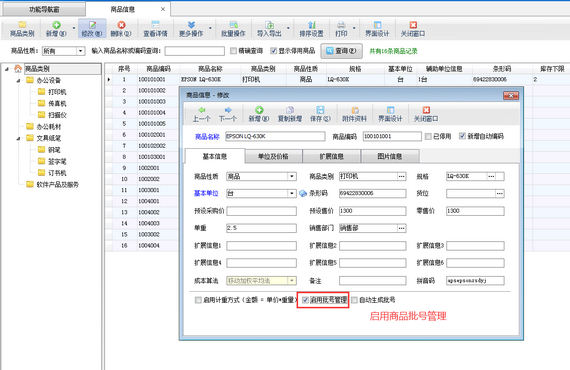Click the 商品类别 toolbar icon

[x=22, y=29]
